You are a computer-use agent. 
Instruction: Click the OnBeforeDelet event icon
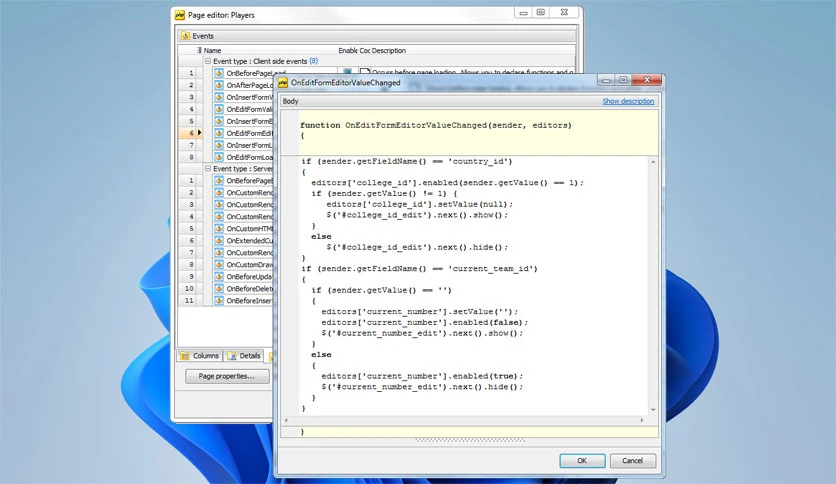(219, 288)
